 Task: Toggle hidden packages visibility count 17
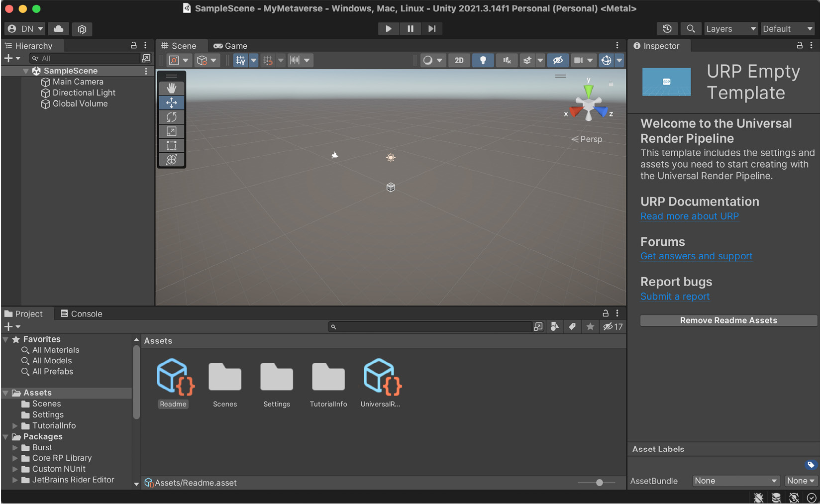coord(613,327)
